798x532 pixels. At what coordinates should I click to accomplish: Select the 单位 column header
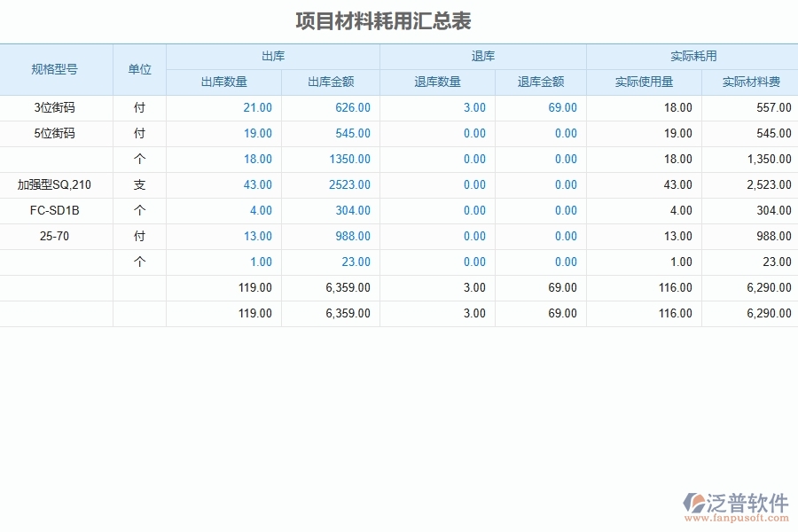139,68
